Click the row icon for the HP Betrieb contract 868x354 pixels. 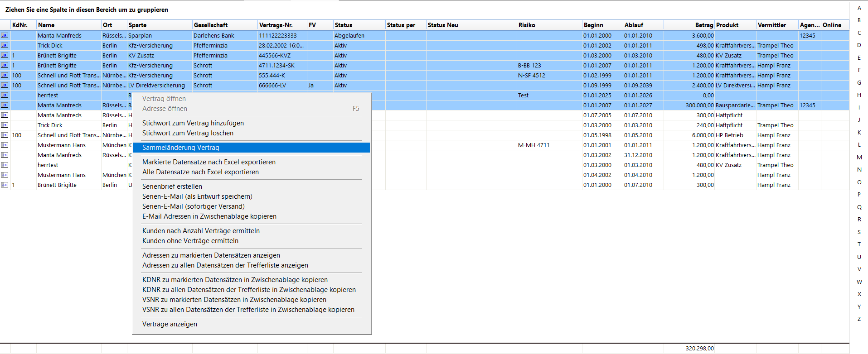pyautogui.click(x=5, y=135)
